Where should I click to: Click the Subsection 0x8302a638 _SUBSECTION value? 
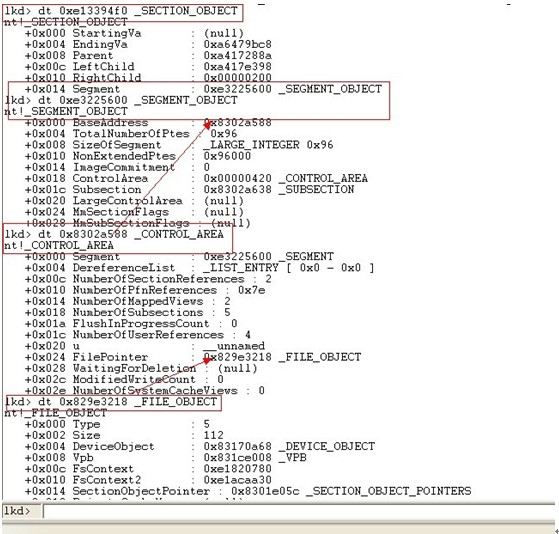(279, 189)
